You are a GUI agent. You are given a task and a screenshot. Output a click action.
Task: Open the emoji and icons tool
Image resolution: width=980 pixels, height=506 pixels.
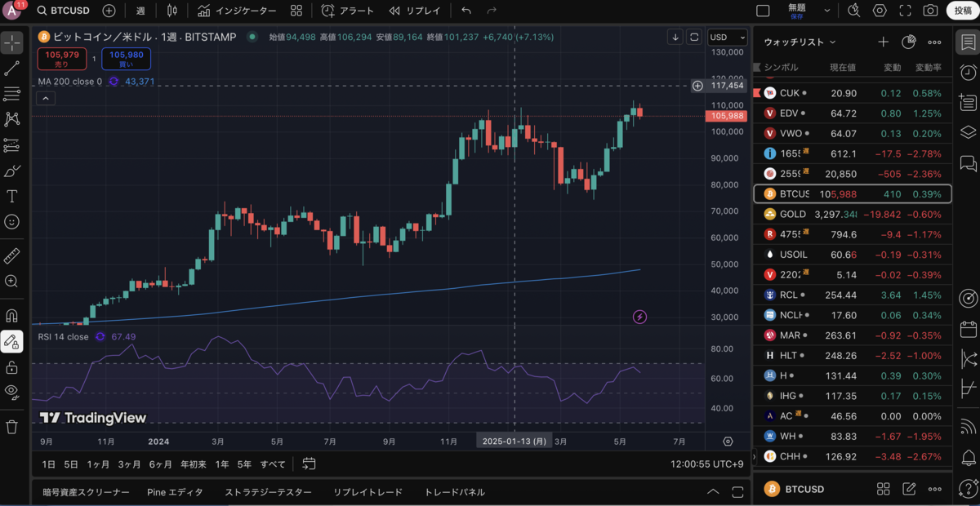[12, 221]
